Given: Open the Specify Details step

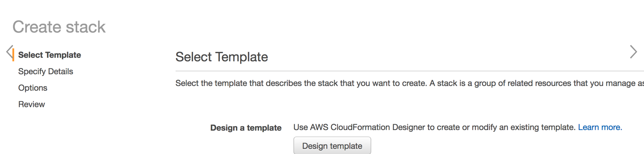Looking at the screenshot, I should click(46, 71).
